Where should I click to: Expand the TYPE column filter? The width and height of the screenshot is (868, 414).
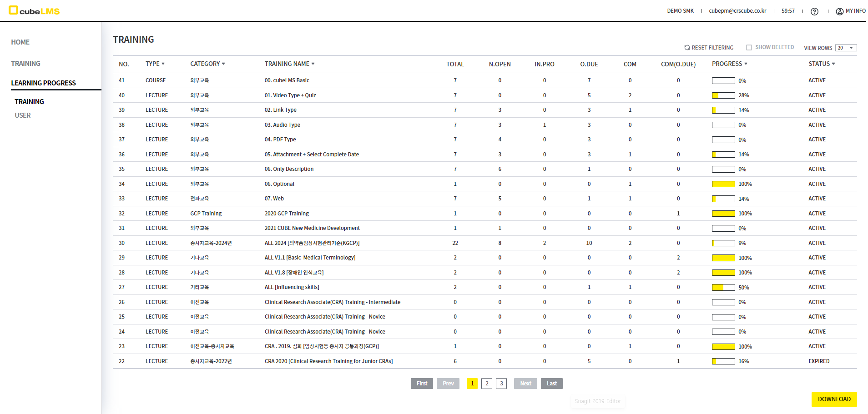tap(163, 64)
